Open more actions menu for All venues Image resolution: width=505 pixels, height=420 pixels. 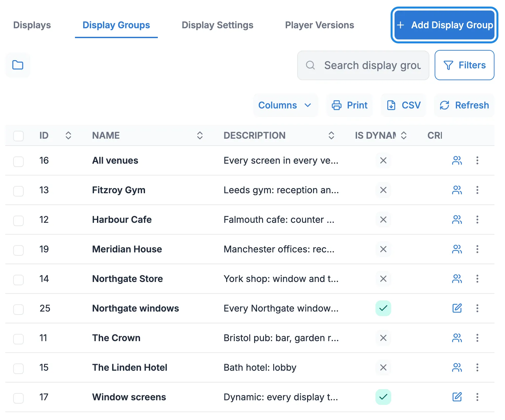tap(477, 160)
